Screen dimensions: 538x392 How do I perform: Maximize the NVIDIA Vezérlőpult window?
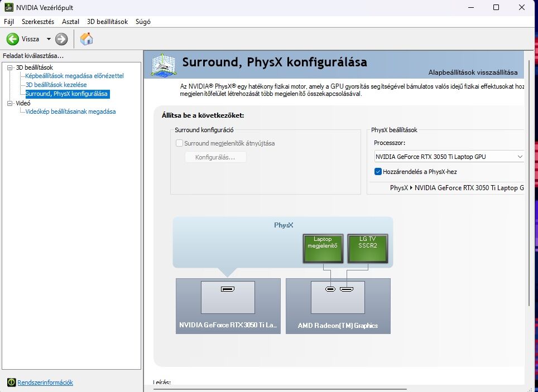pos(496,7)
